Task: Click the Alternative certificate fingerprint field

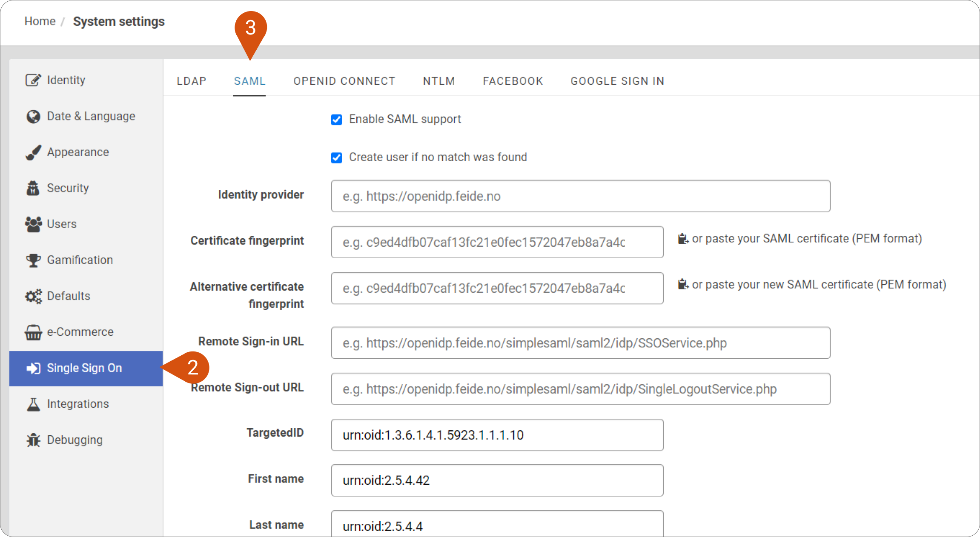Action: 497,288
